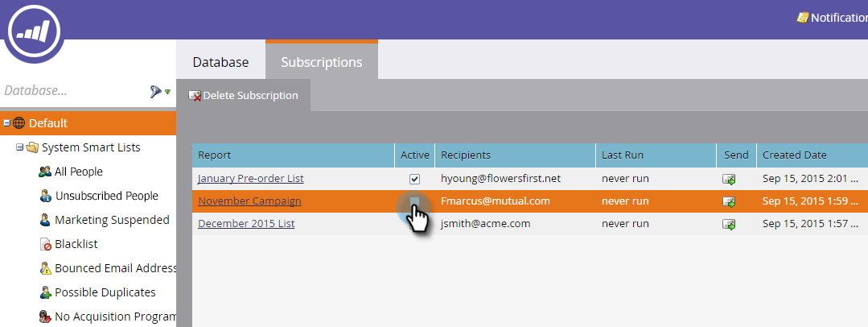Open January Pre-order List report link
Image resolution: width=868 pixels, height=327 pixels.
[251, 178]
